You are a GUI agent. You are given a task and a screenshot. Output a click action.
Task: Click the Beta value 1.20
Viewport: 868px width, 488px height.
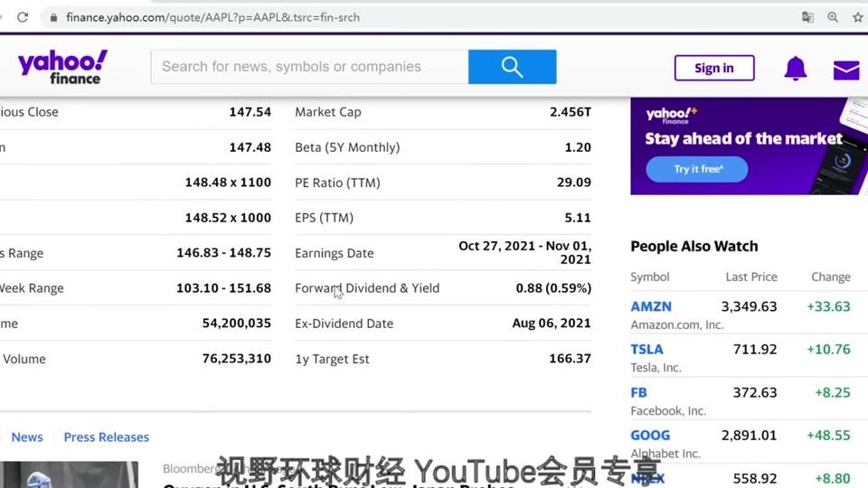pos(578,147)
